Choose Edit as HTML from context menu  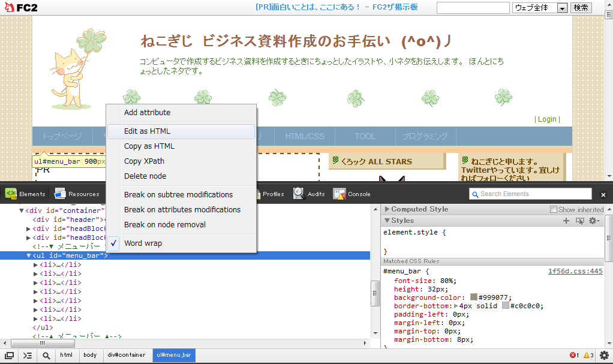point(181,131)
